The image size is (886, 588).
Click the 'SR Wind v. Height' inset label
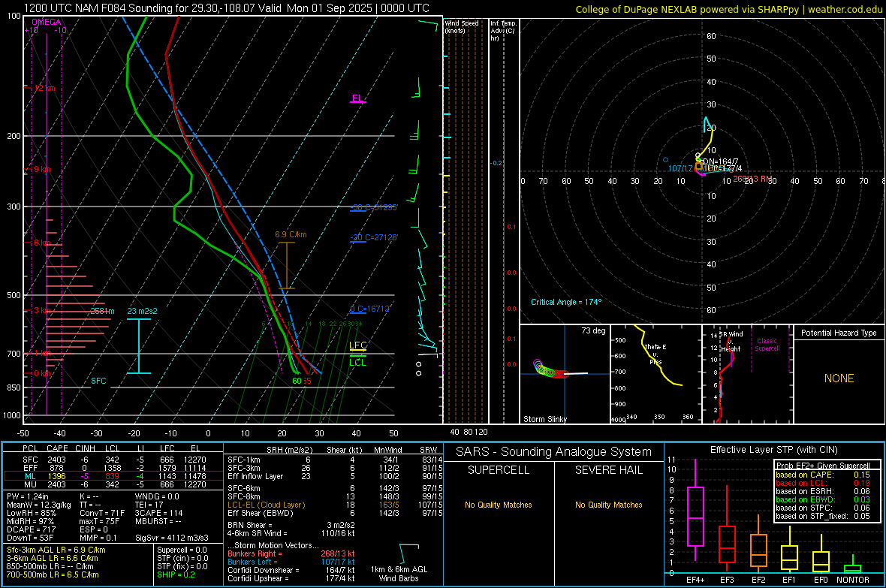pyautogui.click(x=731, y=342)
